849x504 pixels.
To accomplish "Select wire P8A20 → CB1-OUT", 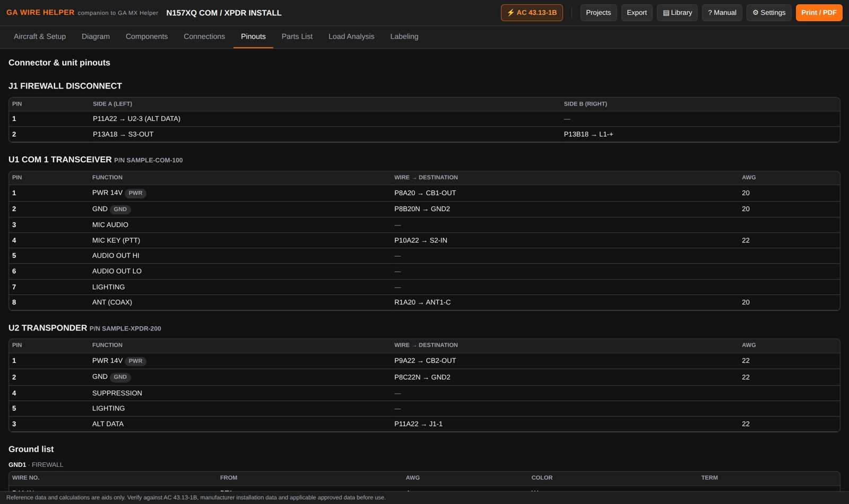I will click(425, 193).
